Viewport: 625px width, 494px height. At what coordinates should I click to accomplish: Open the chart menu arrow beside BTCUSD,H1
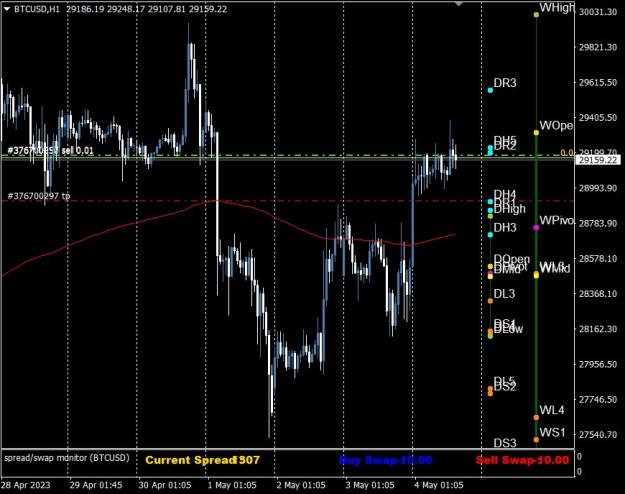(7, 9)
